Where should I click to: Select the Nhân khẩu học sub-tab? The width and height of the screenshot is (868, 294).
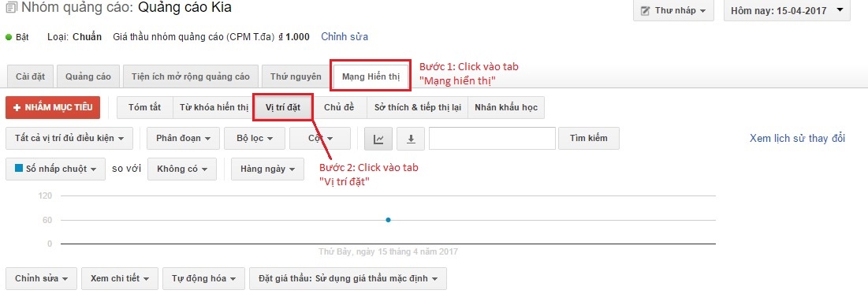click(x=506, y=107)
